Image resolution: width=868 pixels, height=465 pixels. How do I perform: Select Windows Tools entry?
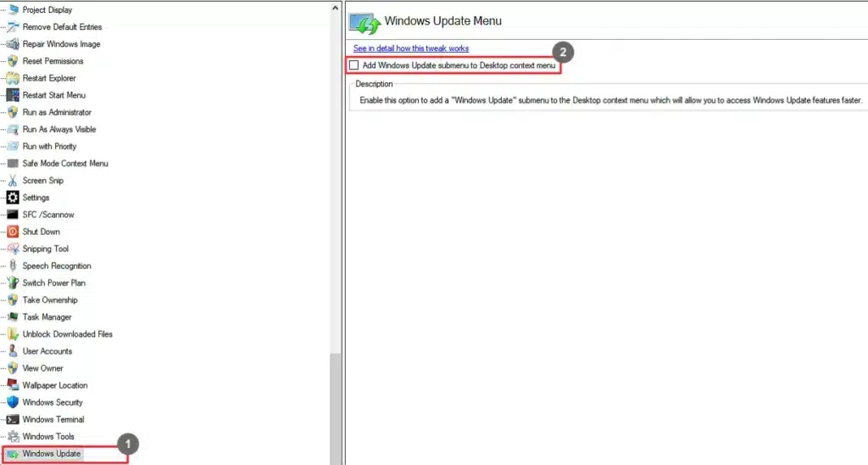point(48,437)
